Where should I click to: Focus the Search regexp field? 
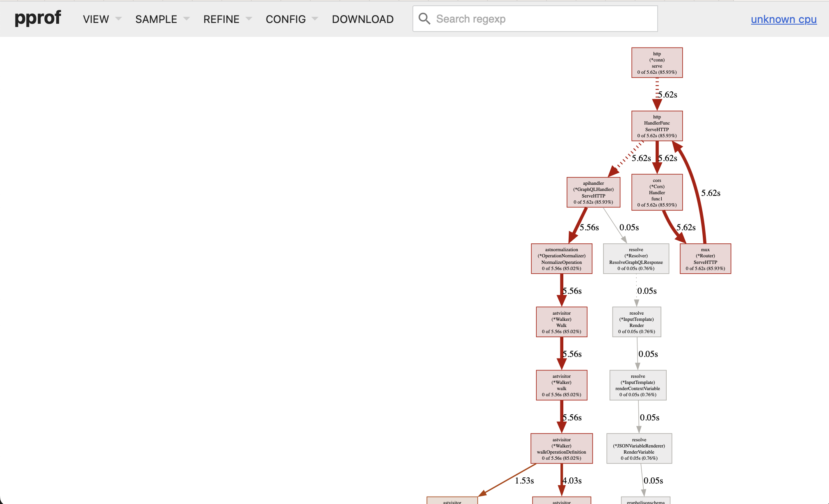click(x=541, y=19)
